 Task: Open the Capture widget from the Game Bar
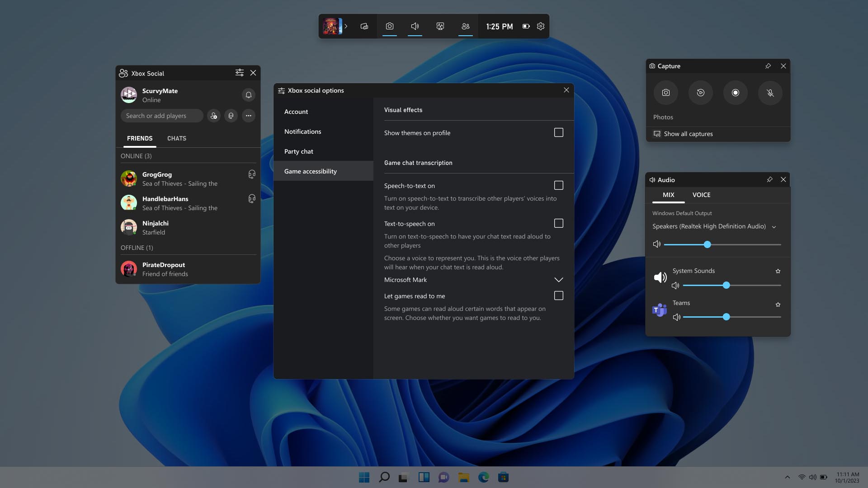point(390,26)
